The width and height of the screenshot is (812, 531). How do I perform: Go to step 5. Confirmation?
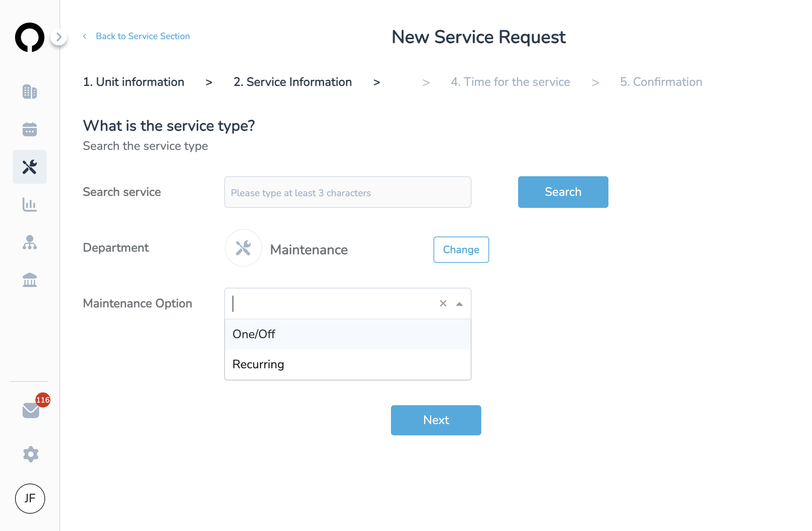click(x=661, y=82)
